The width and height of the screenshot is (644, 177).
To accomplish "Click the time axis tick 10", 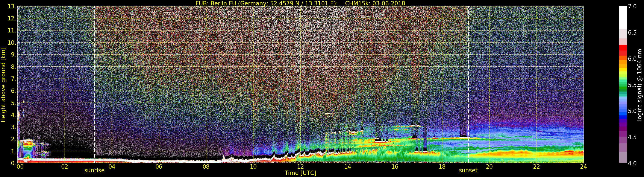I will [253, 167].
